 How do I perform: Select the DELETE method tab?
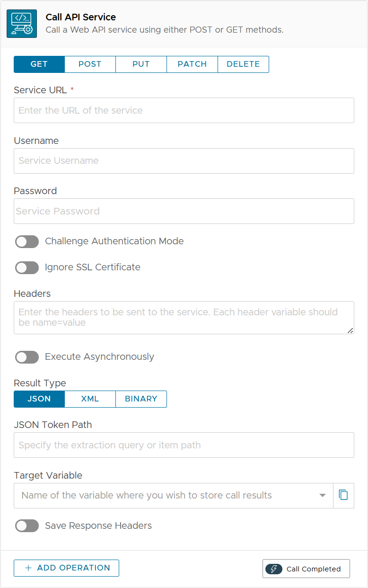[243, 64]
